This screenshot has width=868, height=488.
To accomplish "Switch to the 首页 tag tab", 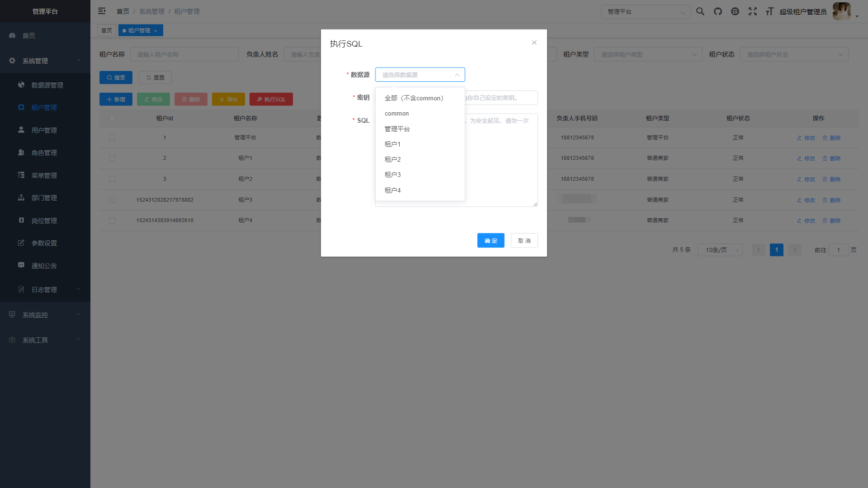I will pos(107,30).
